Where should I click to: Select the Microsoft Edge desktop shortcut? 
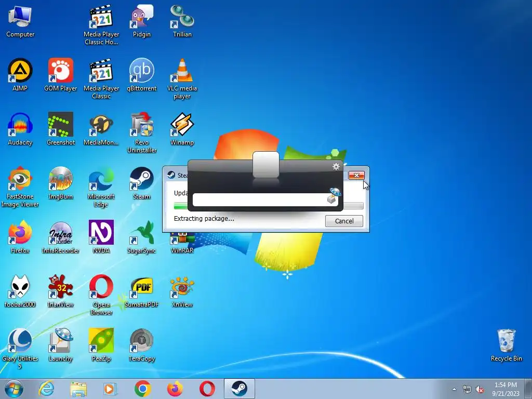(101, 187)
